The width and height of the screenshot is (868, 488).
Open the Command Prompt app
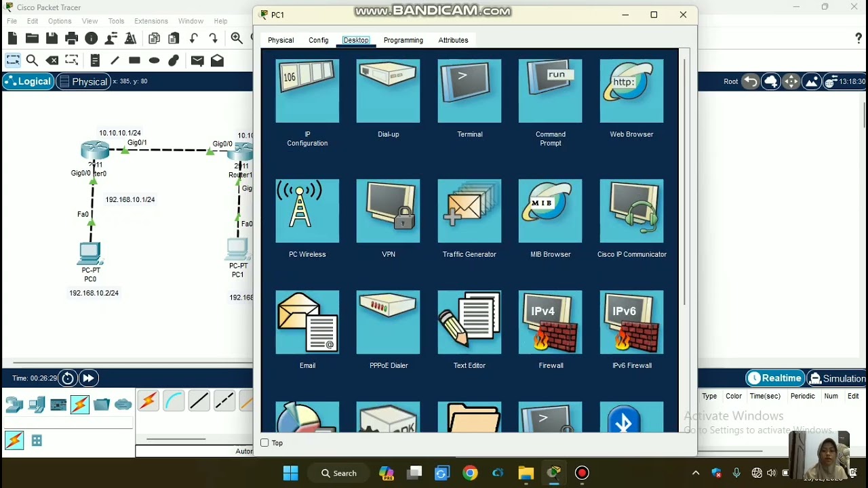tap(550, 91)
